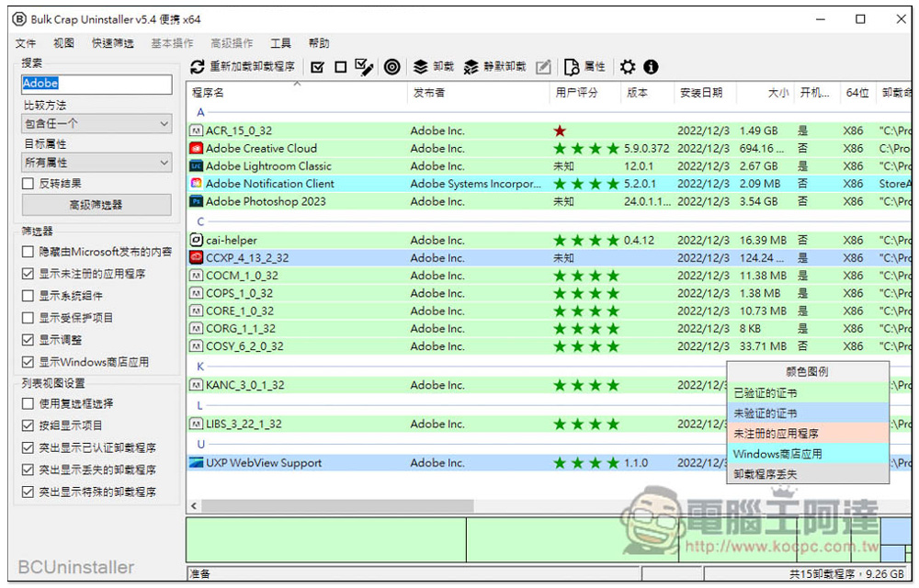
Task: Click the advanced filter (高级筛选器) button
Action: (96, 205)
